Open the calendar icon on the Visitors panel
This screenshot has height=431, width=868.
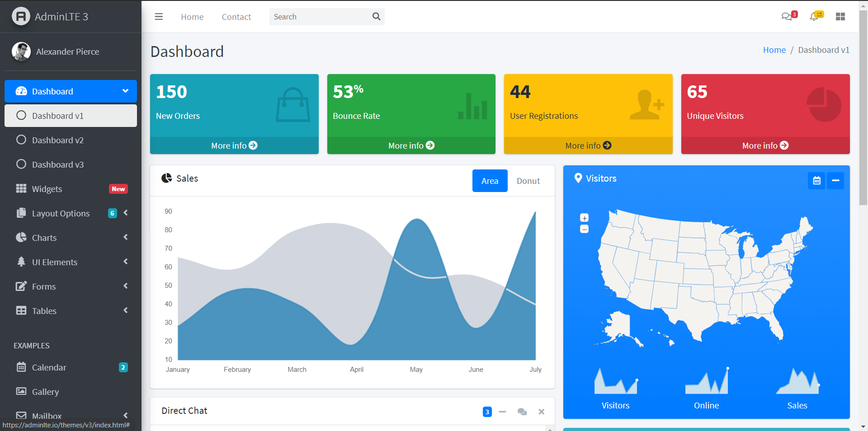tap(816, 181)
